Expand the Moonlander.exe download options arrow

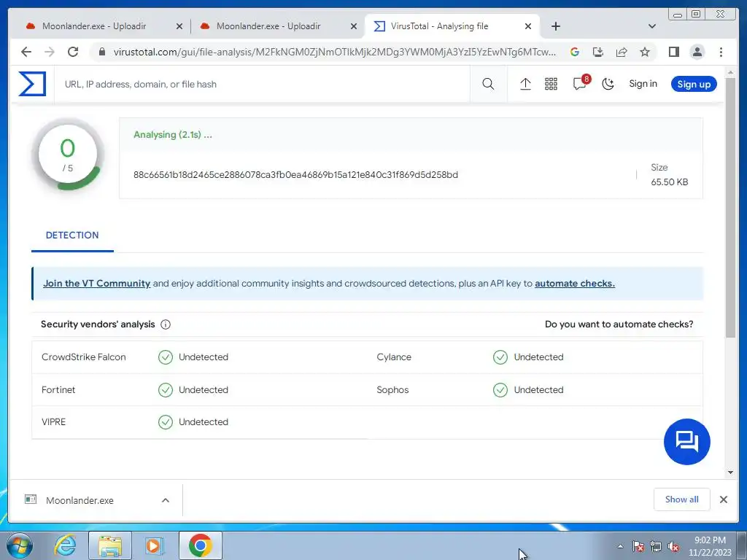click(166, 500)
